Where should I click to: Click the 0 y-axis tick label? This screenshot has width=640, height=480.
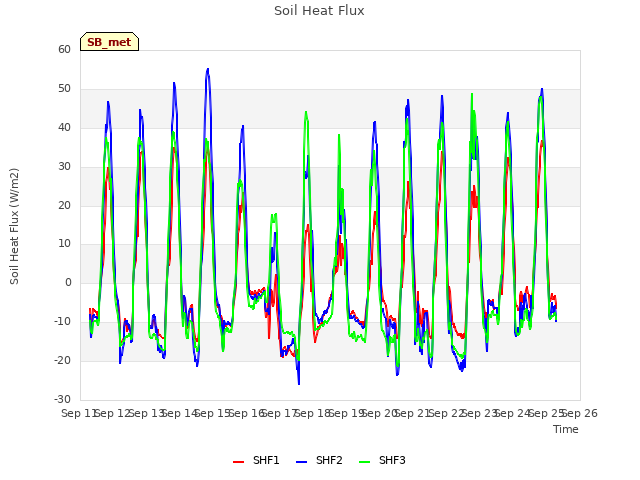pyautogui.click(x=68, y=282)
